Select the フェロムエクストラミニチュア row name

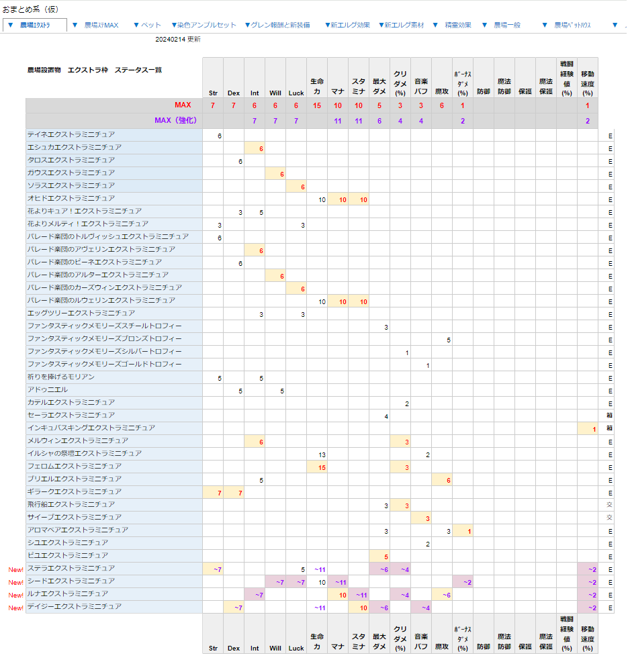pos(75,467)
